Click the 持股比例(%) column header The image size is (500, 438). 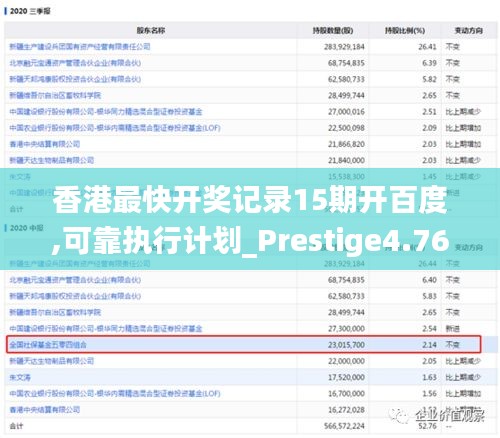(x=405, y=31)
